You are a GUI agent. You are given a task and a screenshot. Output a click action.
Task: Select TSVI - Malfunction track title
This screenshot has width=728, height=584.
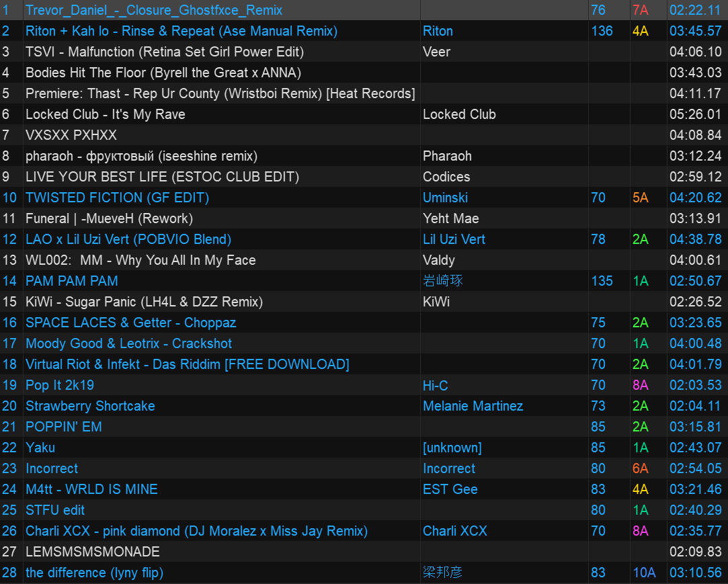(165, 52)
